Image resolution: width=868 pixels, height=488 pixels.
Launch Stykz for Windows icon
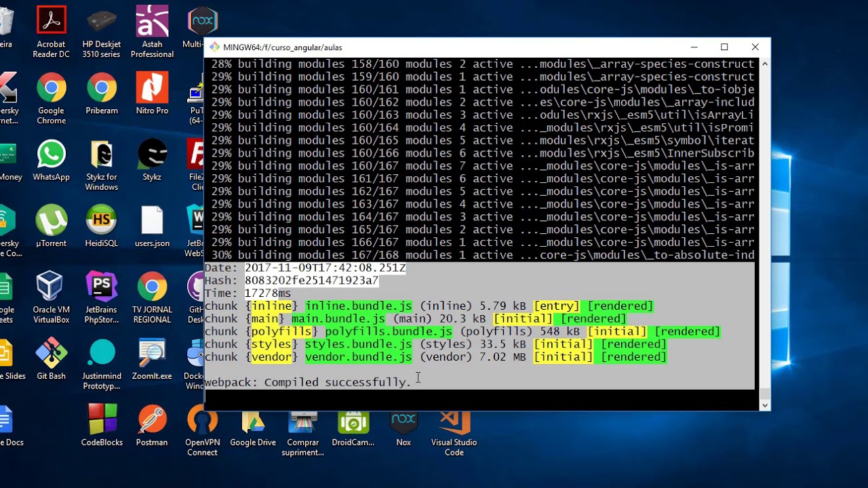102,165
